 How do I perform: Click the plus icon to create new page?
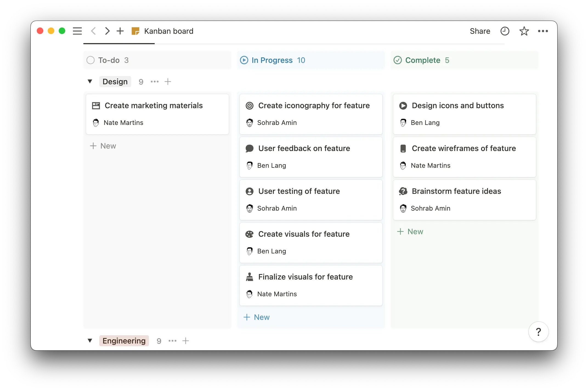120,31
